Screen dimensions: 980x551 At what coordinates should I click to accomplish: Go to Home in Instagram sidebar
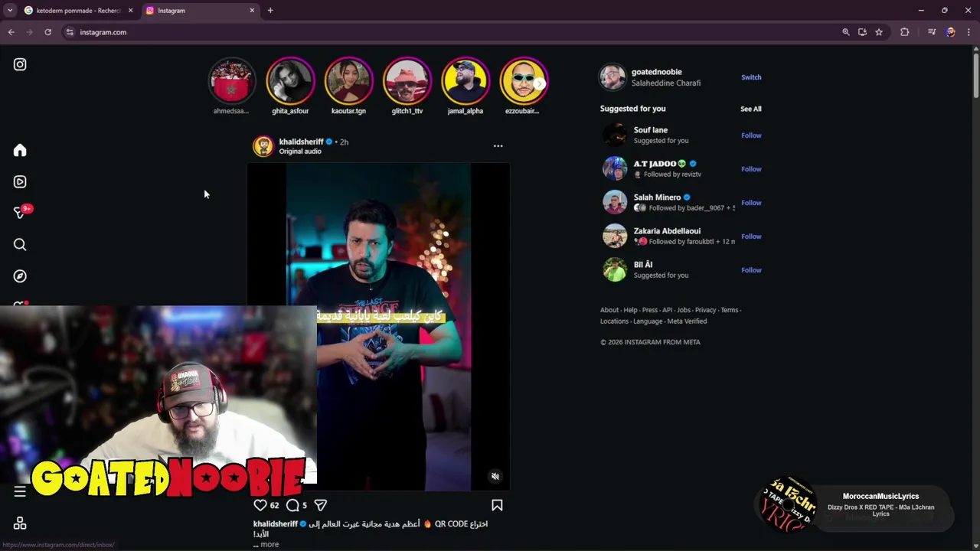20,151
